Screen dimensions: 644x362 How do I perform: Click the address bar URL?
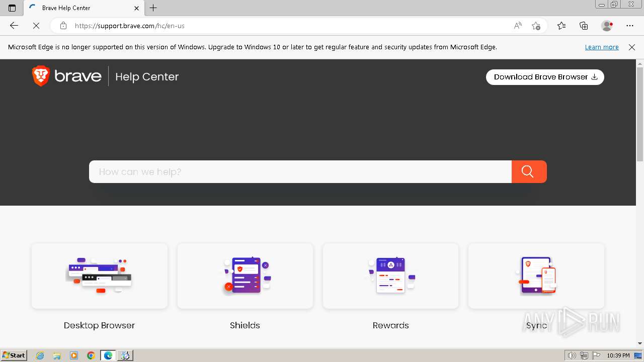pos(130,26)
